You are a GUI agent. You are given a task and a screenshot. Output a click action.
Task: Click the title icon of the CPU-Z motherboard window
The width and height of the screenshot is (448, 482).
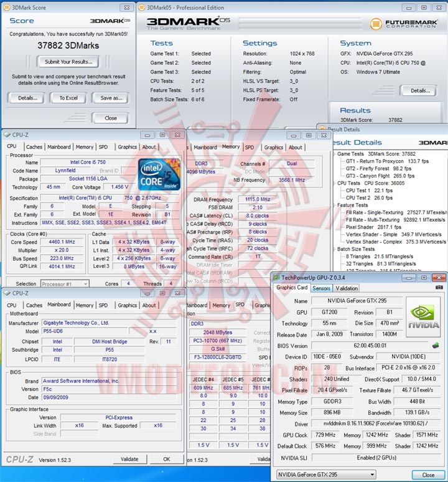point(7,293)
